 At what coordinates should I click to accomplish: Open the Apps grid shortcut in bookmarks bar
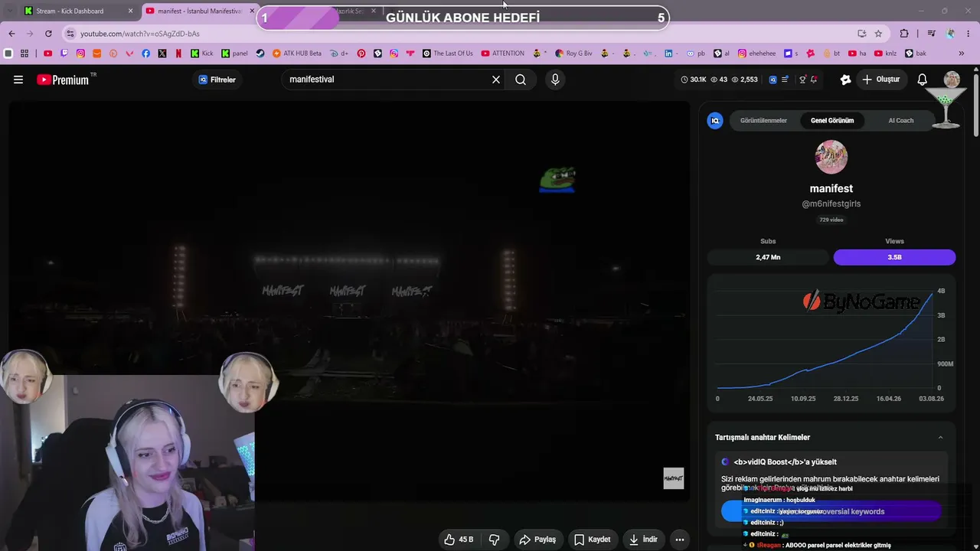(x=24, y=54)
